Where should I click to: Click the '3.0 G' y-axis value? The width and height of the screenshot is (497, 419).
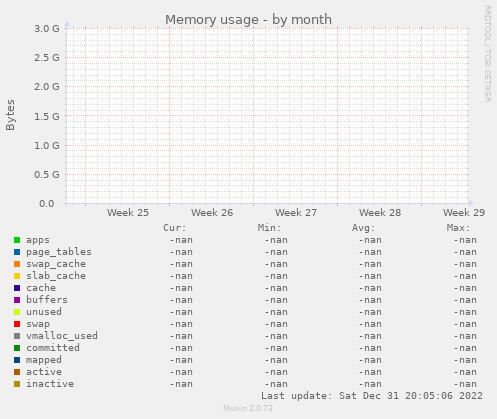pos(47,29)
